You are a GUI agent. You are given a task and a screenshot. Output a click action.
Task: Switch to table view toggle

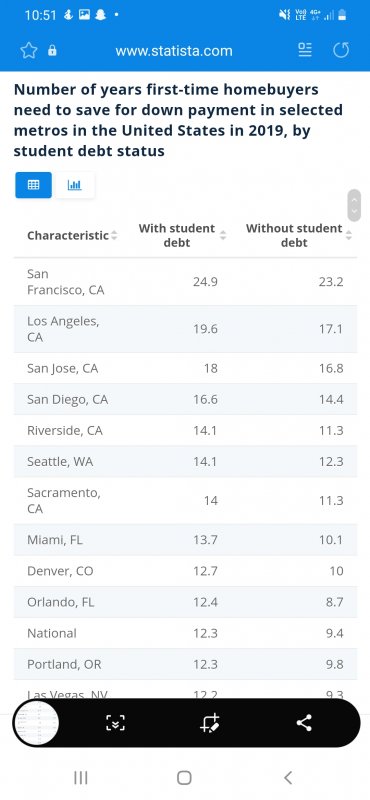tap(33, 185)
